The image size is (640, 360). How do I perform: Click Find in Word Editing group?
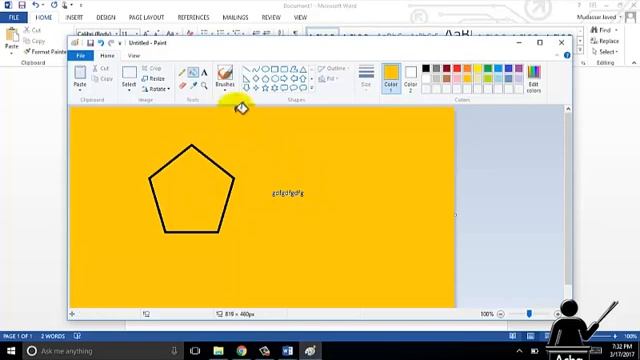click(x=601, y=30)
